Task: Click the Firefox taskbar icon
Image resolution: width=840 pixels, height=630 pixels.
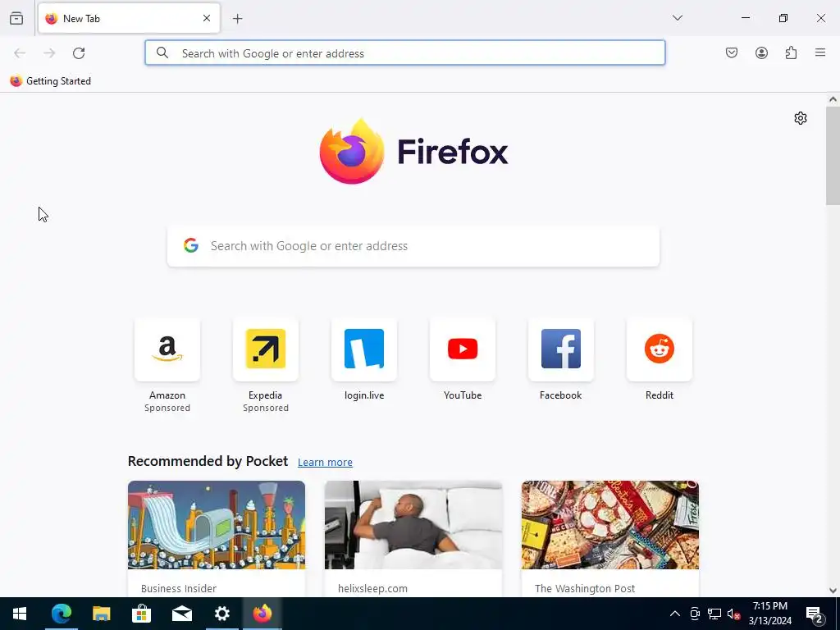Action: (x=262, y=614)
